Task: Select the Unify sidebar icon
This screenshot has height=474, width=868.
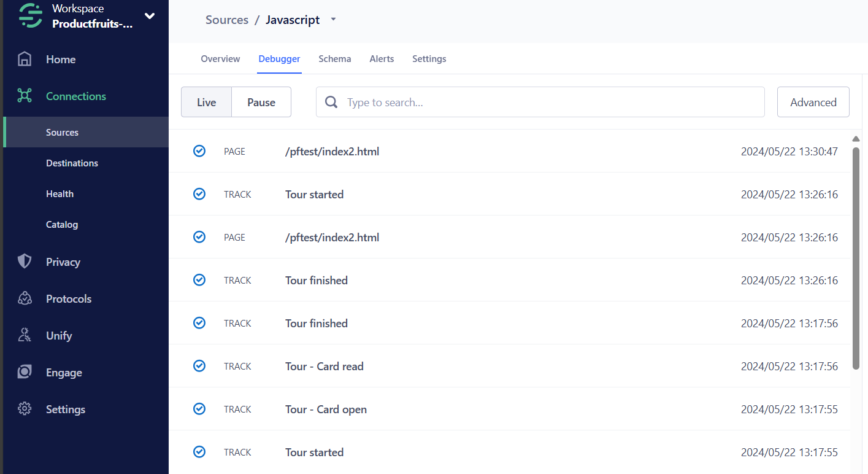Action: click(x=25, y=335)
